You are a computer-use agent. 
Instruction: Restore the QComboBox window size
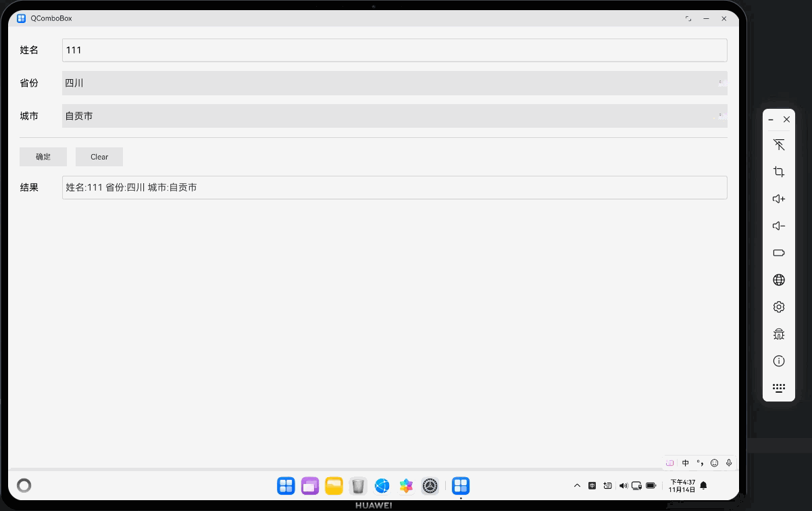pos(688,19)
